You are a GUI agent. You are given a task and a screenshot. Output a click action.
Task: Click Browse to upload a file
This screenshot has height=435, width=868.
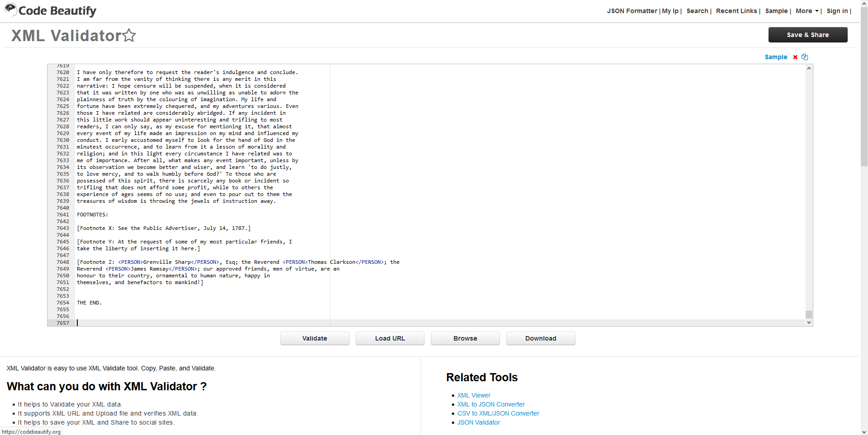[x=465, y=338]
